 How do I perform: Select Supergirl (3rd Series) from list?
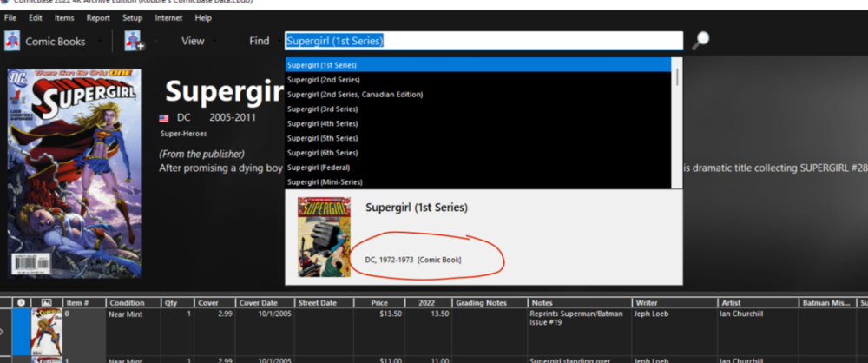(477, 109)
